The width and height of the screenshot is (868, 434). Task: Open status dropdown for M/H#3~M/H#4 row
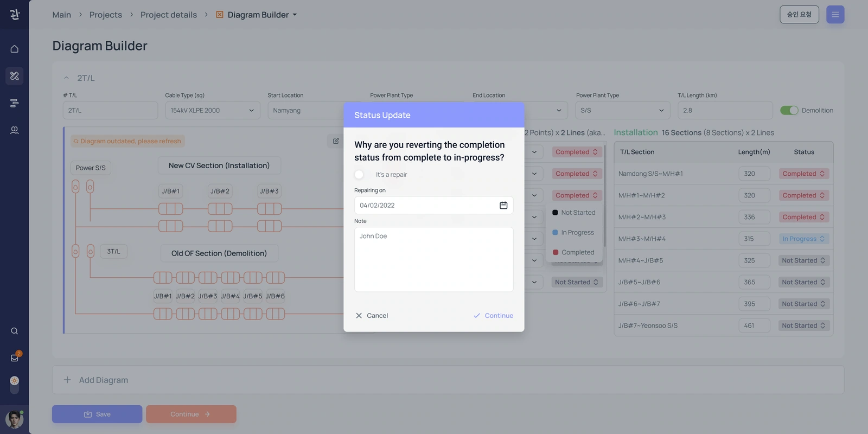pos(803,239)
